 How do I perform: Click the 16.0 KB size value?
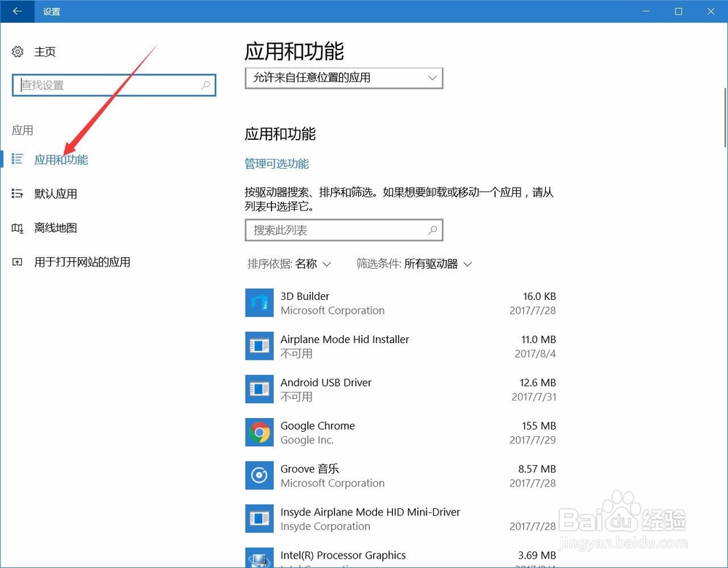539,296
